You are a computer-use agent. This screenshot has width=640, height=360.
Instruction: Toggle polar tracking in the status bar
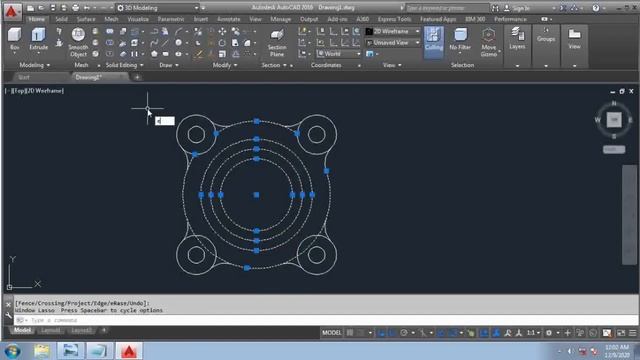click(x=403, y=333)
